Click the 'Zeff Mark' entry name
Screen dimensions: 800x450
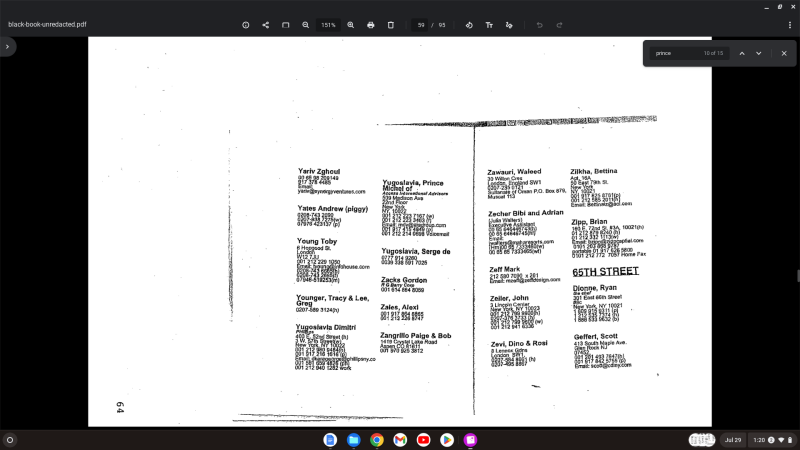coord(505,269)
